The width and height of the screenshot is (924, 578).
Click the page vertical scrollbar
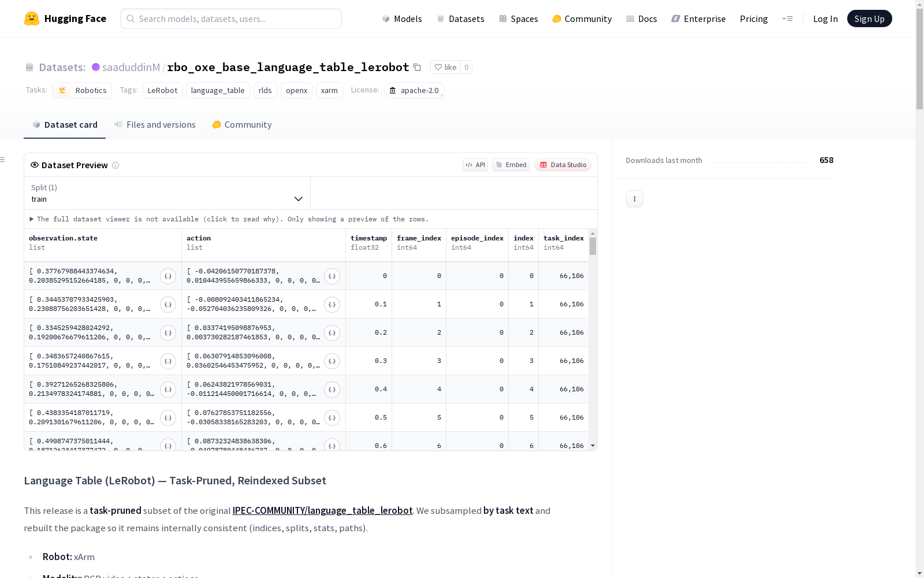coord(919,60)
